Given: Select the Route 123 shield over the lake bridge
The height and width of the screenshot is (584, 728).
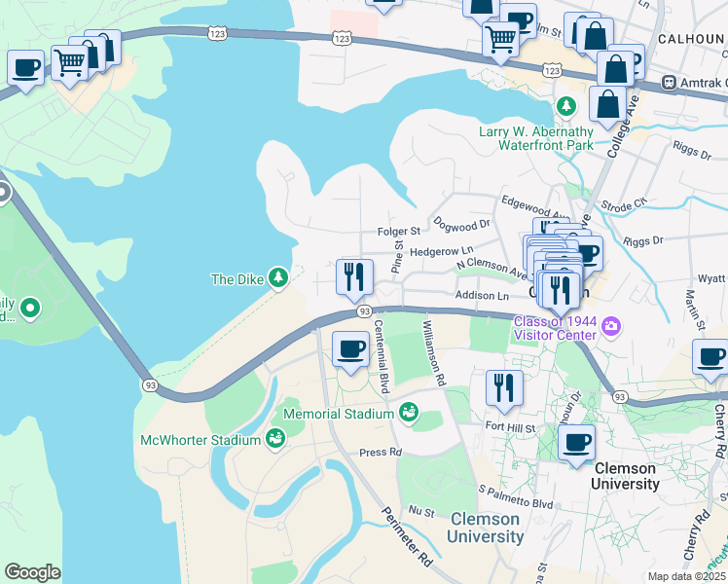Looking at the screenshot, I should point(217,34).
